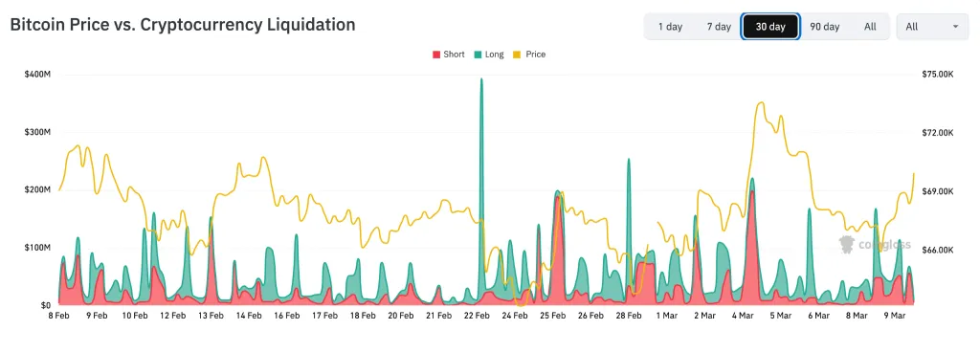Click the 17 Feb date label
The image size is (980, 352).
click(x=325, y=316)
